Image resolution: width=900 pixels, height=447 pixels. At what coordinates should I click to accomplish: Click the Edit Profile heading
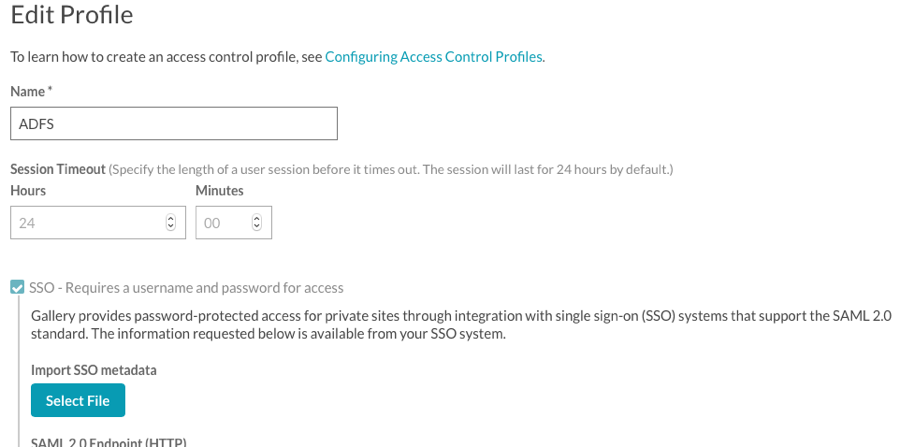(x=72, y=14)
